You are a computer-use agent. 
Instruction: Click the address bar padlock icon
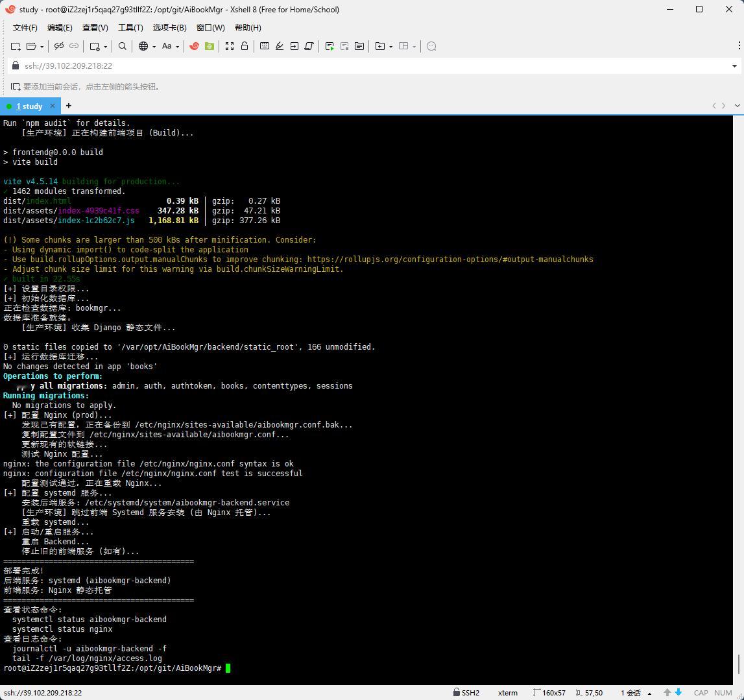pos(15,66)
